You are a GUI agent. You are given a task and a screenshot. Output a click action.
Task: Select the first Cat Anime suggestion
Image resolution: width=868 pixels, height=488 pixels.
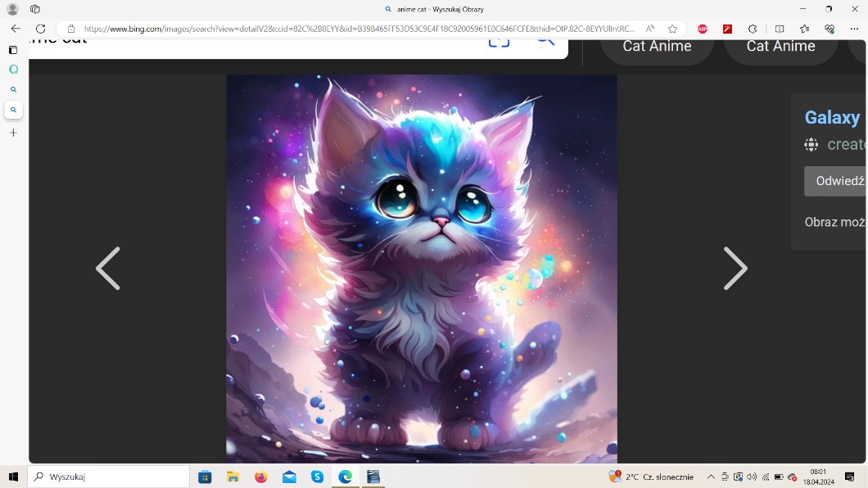[657, 47]
